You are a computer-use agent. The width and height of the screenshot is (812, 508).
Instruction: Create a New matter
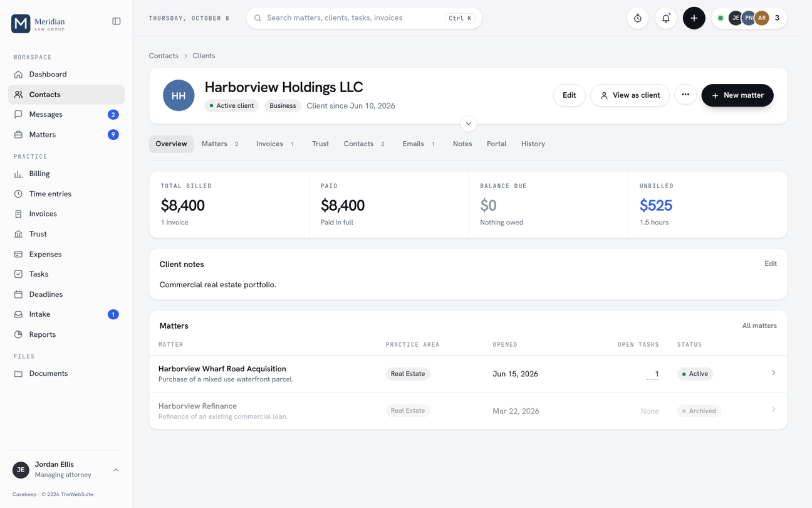737,95
